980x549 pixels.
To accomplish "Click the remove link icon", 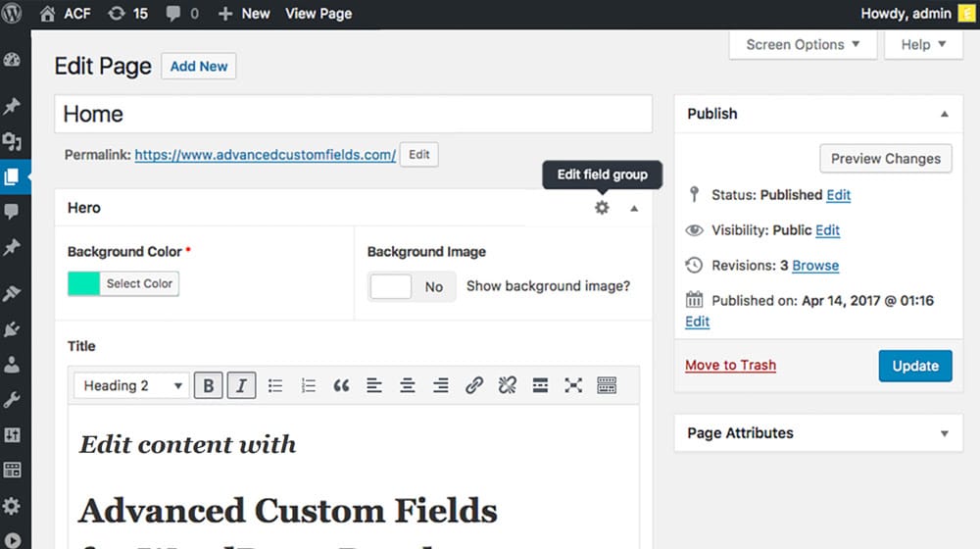I will pos(508,385).
